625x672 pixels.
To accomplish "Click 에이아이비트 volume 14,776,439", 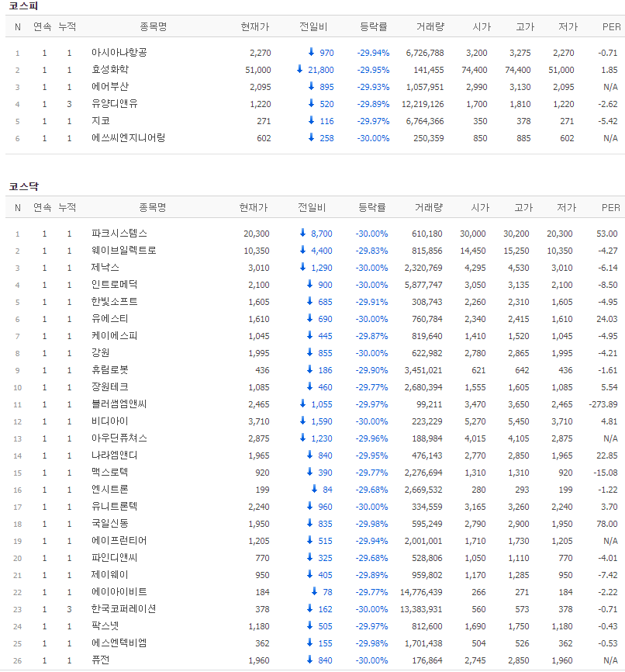I will tap(421, 593).
